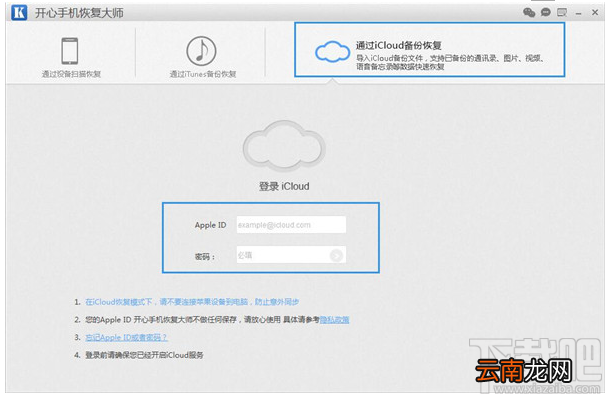609x399 pixels.
Task: Close the 开心手机恢复大师 window
Action: coord(595,12)
